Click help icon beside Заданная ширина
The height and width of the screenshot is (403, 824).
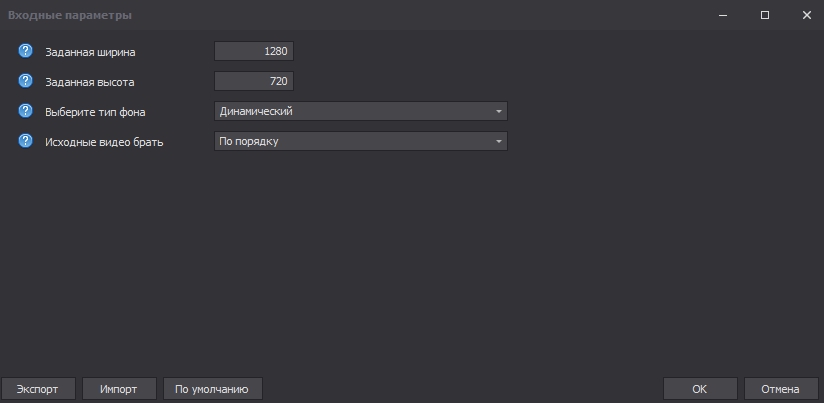coord(26,51)
